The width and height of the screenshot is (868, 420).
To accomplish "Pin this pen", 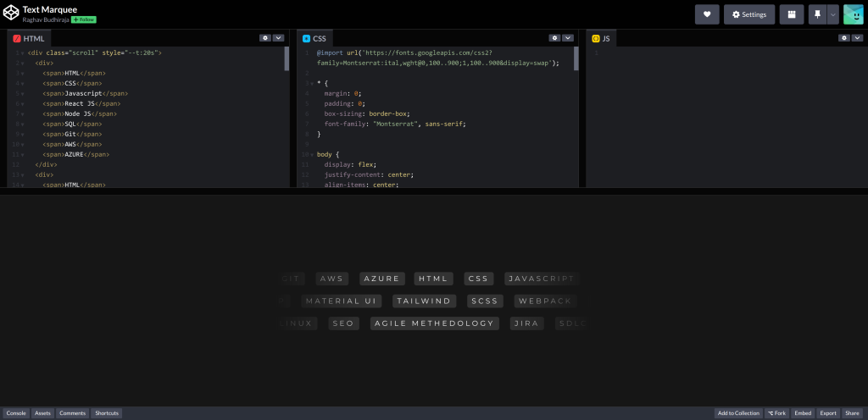I will point(818,14).
